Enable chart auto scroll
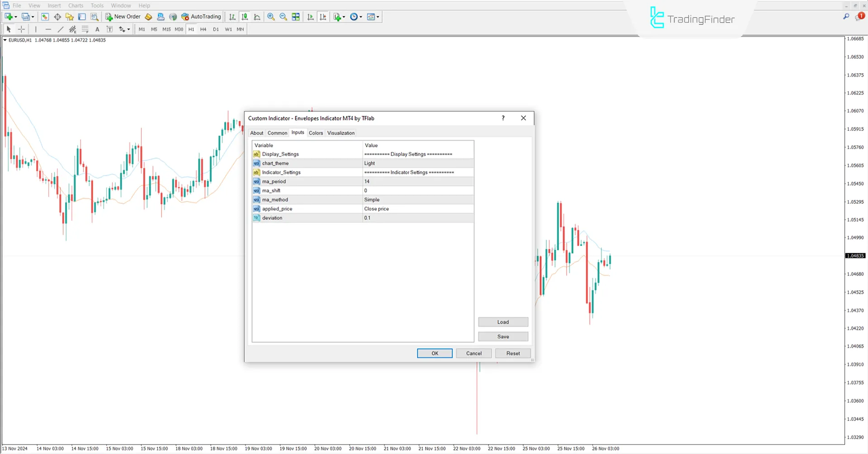Image resolution: width=868 pixels, height=454 pixels. coord(311,17)
